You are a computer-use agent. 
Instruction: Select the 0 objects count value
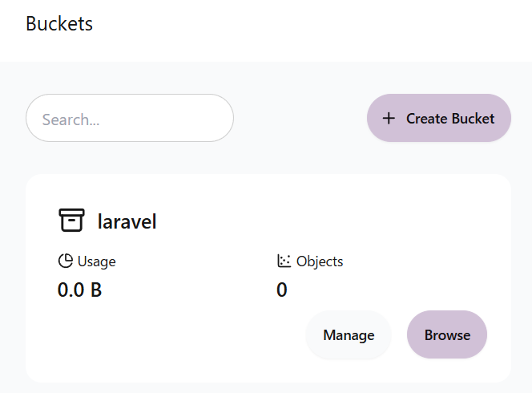click(282, 290)
